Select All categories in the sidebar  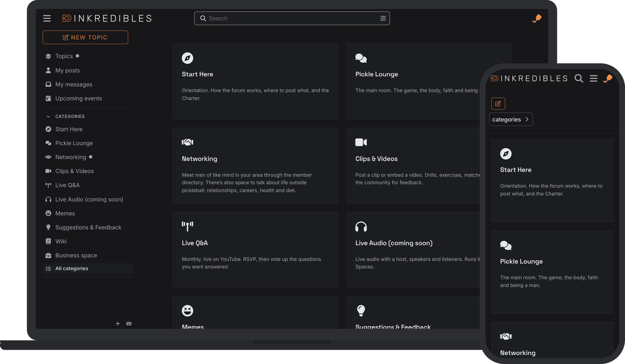pos(88,269)
